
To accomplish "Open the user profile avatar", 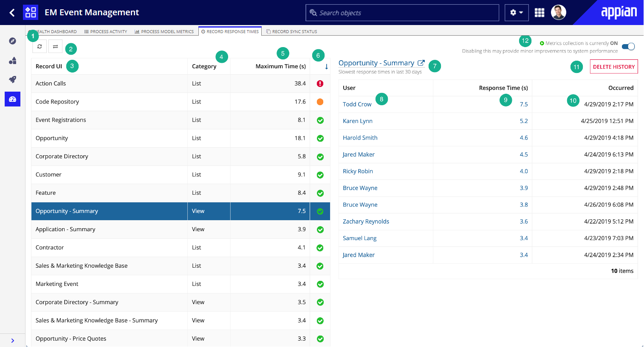I will click(559, 12).
